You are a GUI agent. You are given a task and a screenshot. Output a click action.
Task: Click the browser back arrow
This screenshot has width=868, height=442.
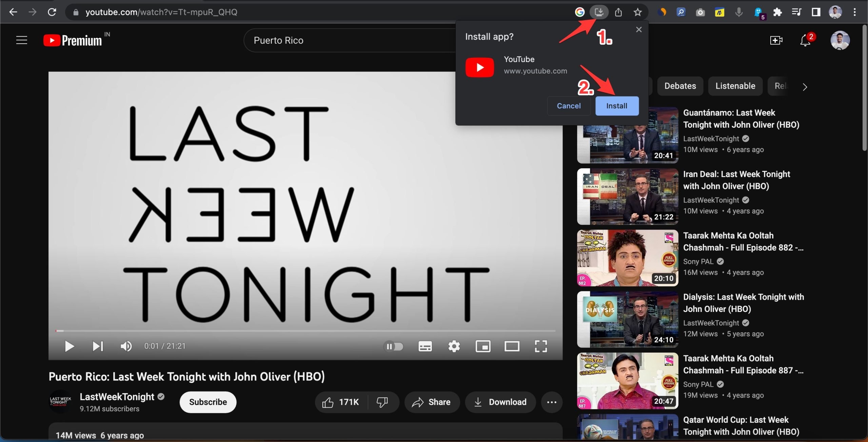tap(13, 12)
